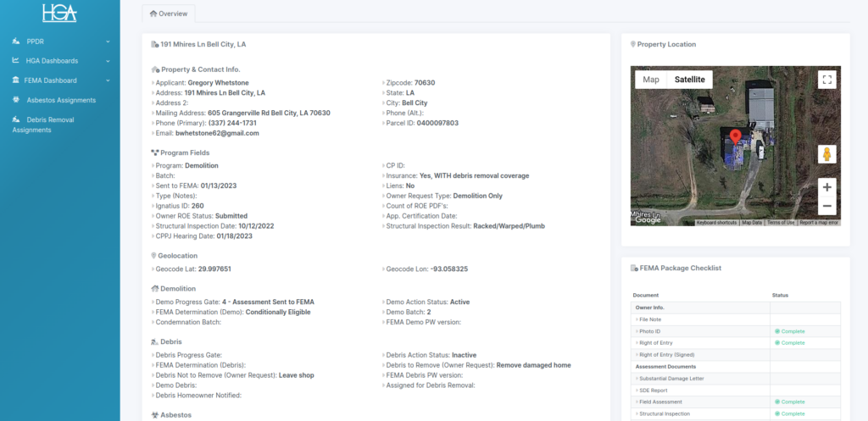Image resolution: width=868 pixels, height=421 pixels.
Task: Click the Asbestos Assignments gear icon
Action: tap(16, 100)
